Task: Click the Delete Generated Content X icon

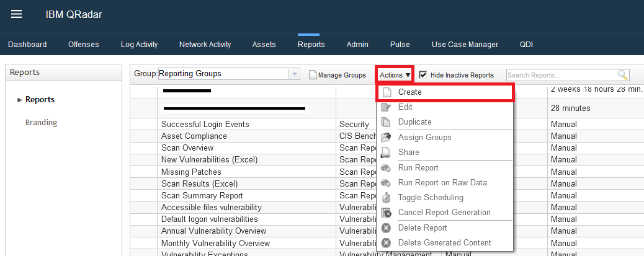Action: coord(386,243)
